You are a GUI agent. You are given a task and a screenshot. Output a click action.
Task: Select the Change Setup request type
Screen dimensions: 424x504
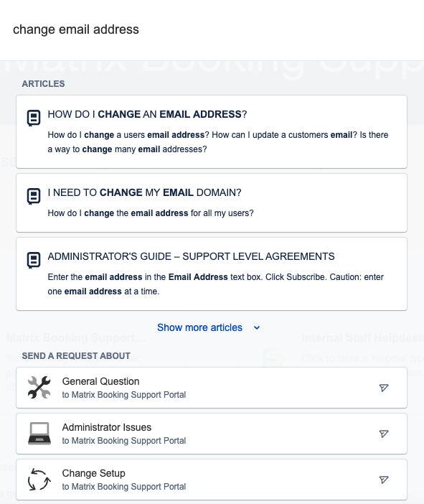pyautogui.click(x=212, y=480)
